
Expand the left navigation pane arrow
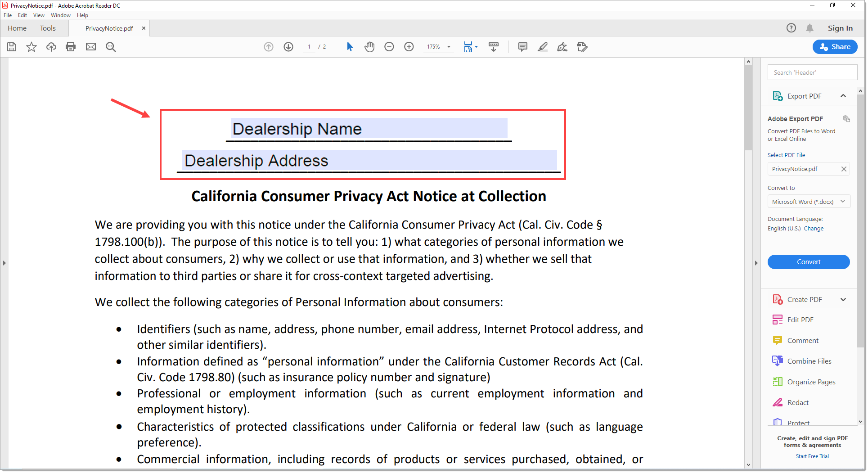pos(4,263)
